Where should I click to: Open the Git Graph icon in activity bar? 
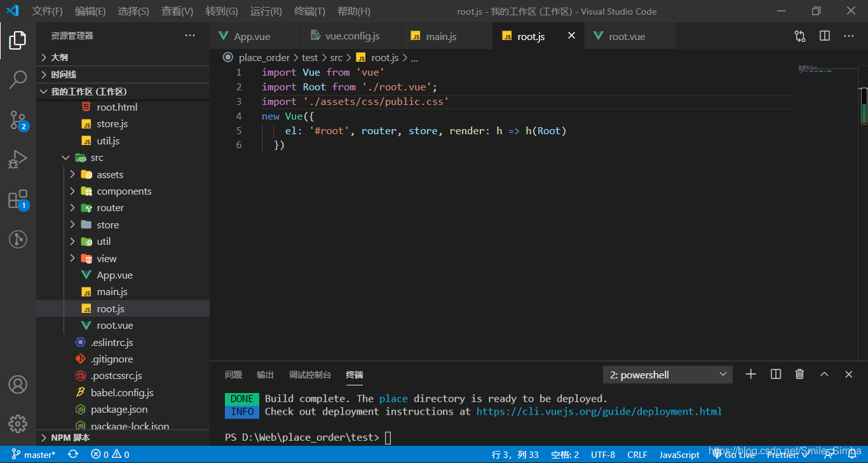click(18, 239)
